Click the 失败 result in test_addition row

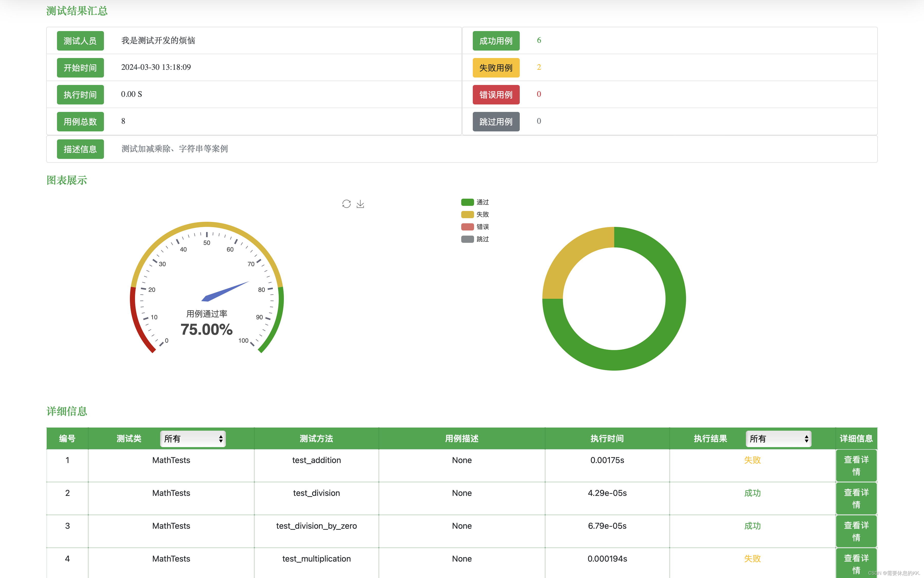pos(752,460)
